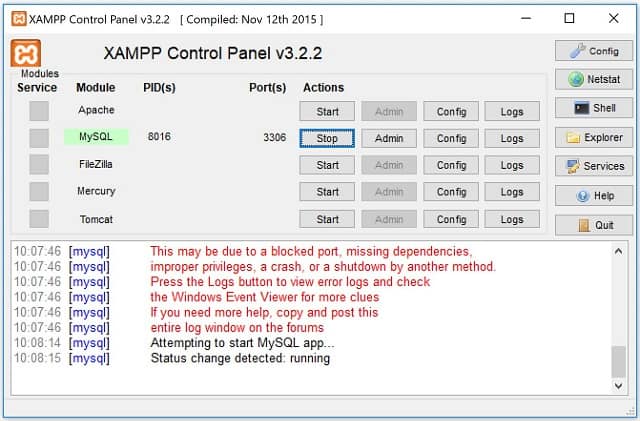640x421 pixels.
Task: Click log line 'Status change detected: running'
Action: 240,358
